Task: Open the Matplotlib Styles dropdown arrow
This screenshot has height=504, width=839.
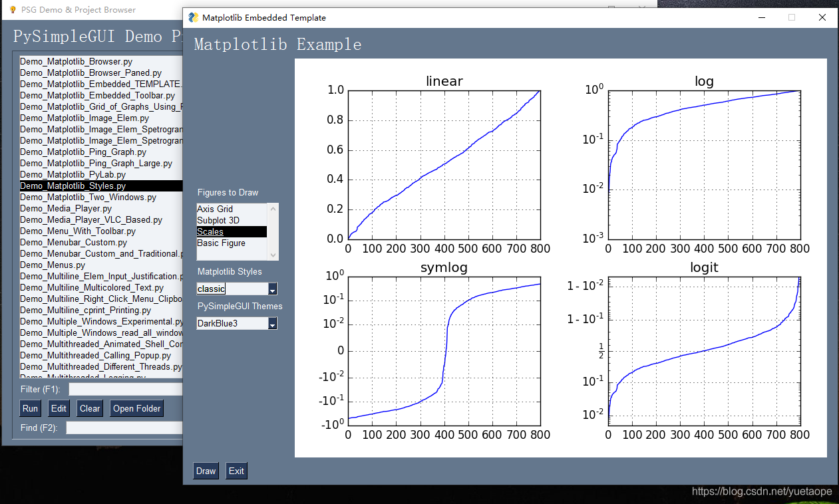Action: coord(272,289)
